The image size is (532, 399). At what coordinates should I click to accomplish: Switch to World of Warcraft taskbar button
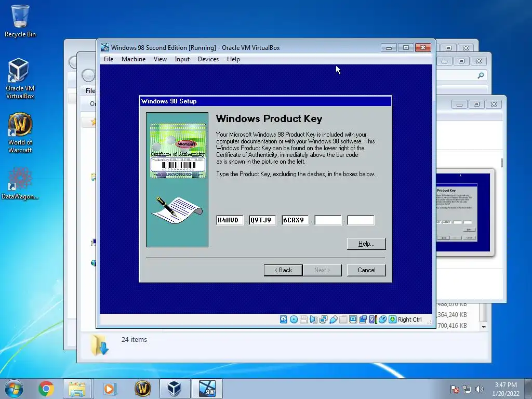142,389
